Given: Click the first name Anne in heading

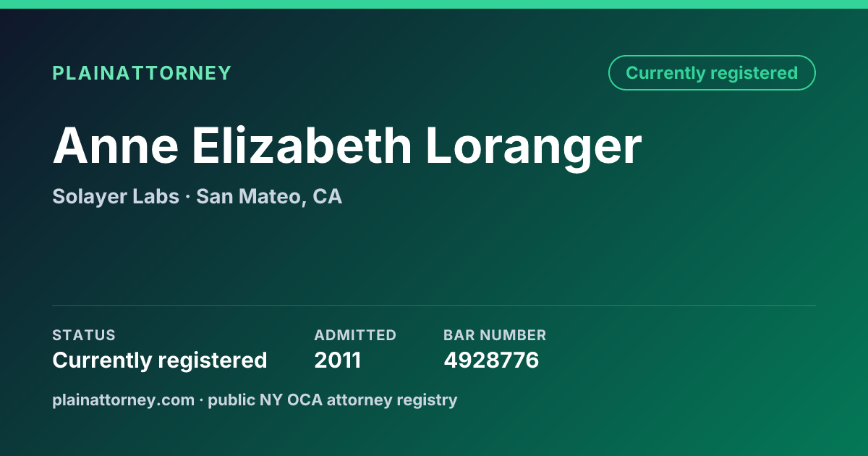Looking at the screenshot, I should pyautogui.click(x=116, y=145).
